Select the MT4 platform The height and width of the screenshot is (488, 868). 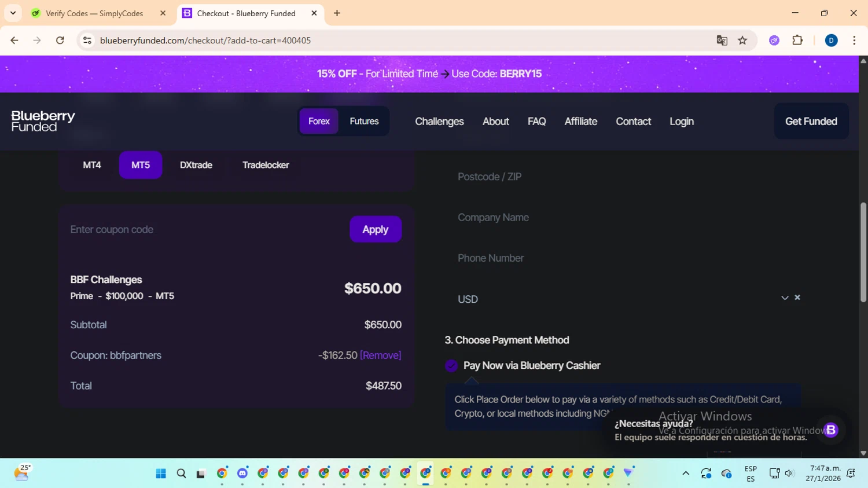click(92, 165)
